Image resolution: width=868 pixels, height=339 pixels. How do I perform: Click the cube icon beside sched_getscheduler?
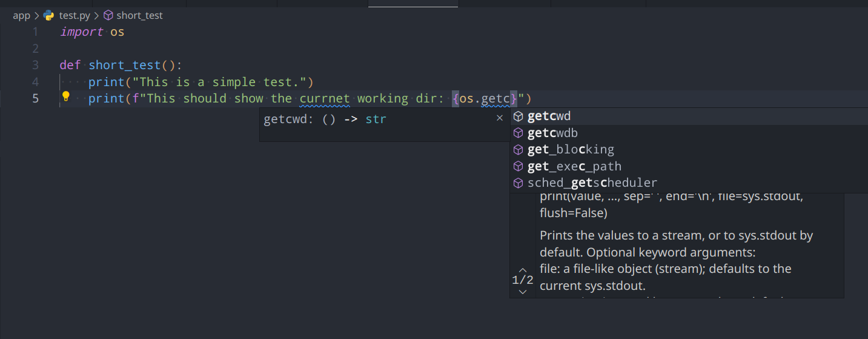point(518,183)
